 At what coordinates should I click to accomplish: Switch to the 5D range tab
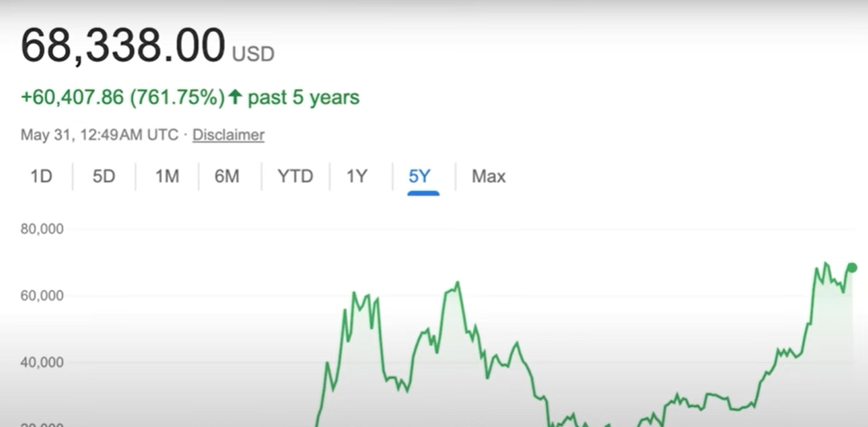click(x=104, y=177)
